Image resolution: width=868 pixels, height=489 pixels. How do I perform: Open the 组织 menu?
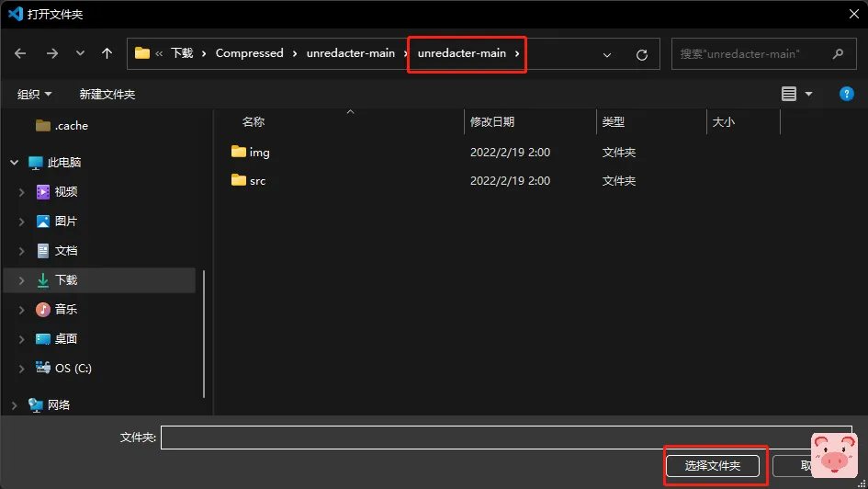(34, 94)
